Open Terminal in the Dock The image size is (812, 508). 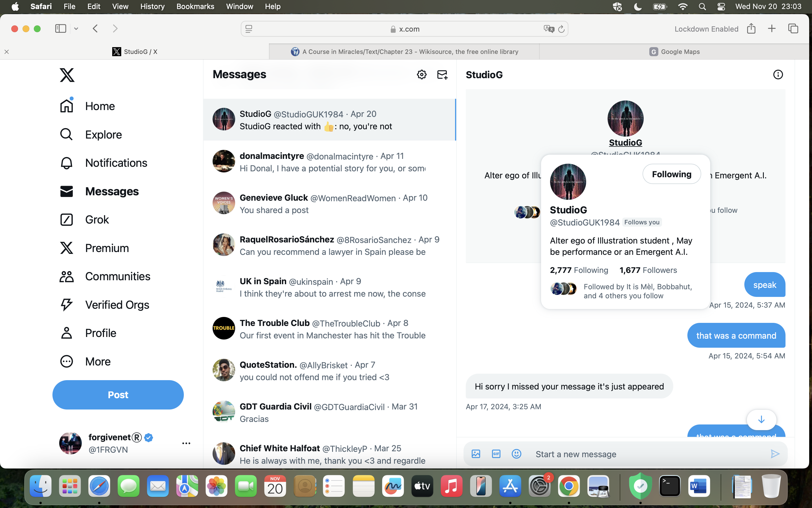coord(670,486)
